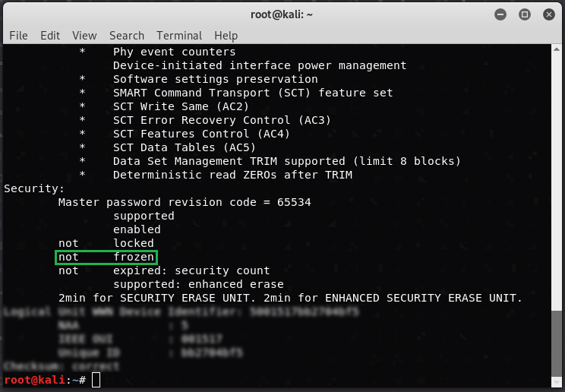The image size is (565, 392).
Task: Open the File menu
Action: tap(18, 36)
